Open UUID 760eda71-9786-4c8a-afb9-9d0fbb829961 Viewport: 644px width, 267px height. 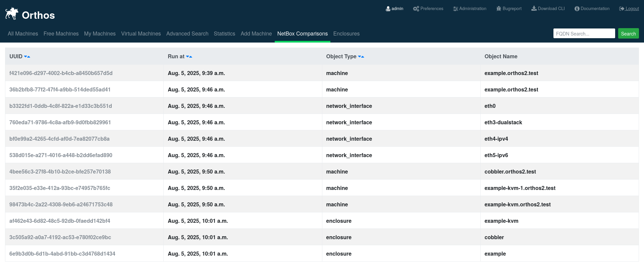click(60, 122)
